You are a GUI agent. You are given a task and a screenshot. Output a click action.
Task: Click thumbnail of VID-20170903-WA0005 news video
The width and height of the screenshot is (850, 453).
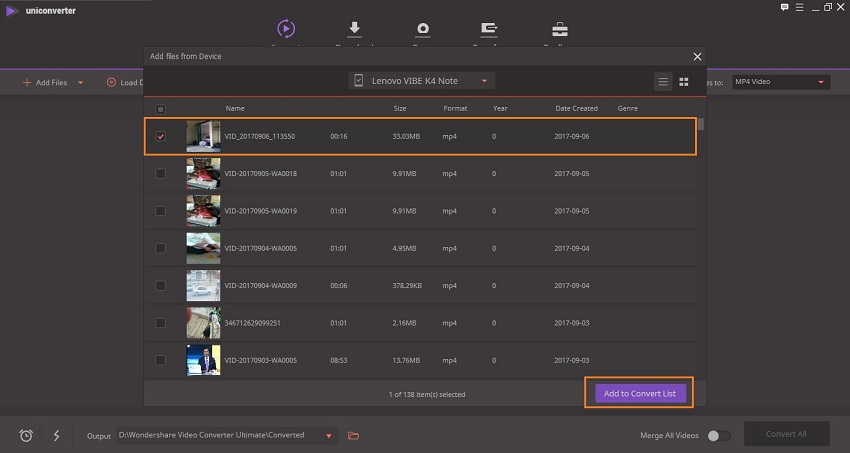[x=203, y=360]
